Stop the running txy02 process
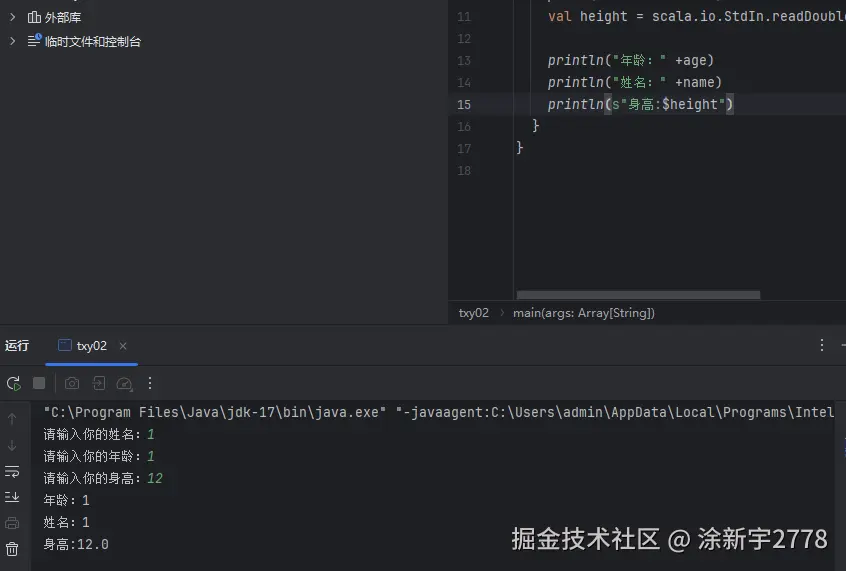This screenshot has height=571, width=846. pyautogui.click(x=39, y=383)
